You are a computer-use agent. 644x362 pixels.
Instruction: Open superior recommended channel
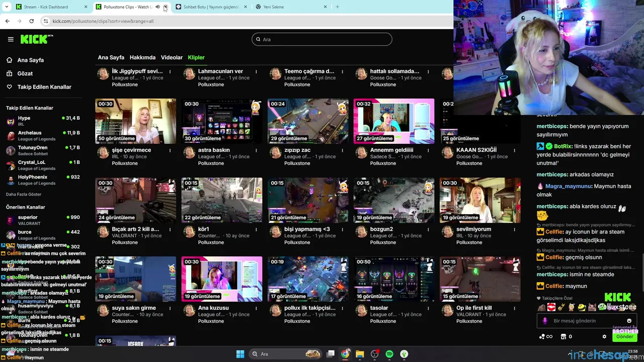tap(43, 220)
